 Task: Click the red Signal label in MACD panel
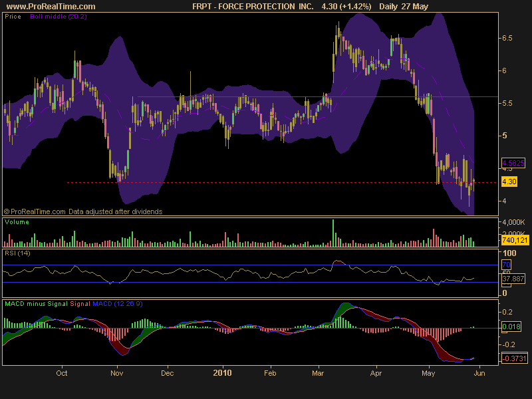pos(80,304)
